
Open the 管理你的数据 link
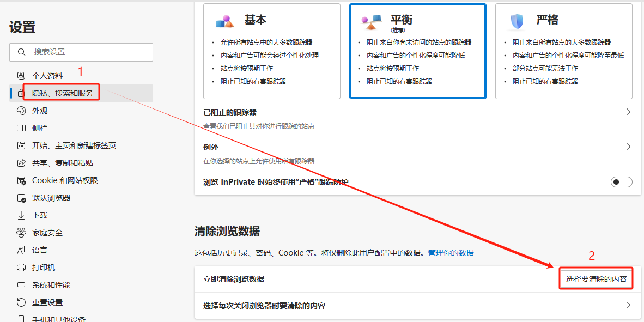pos(451,253)
